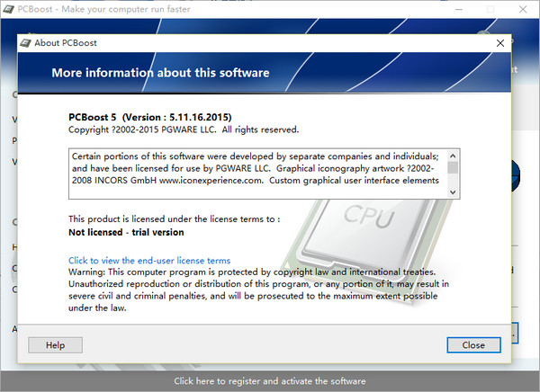Image resolution: width=540 pixels, height=392 pixels.
Task: Click the partially hidden blue globe icon
Action: tap(515, 175)
